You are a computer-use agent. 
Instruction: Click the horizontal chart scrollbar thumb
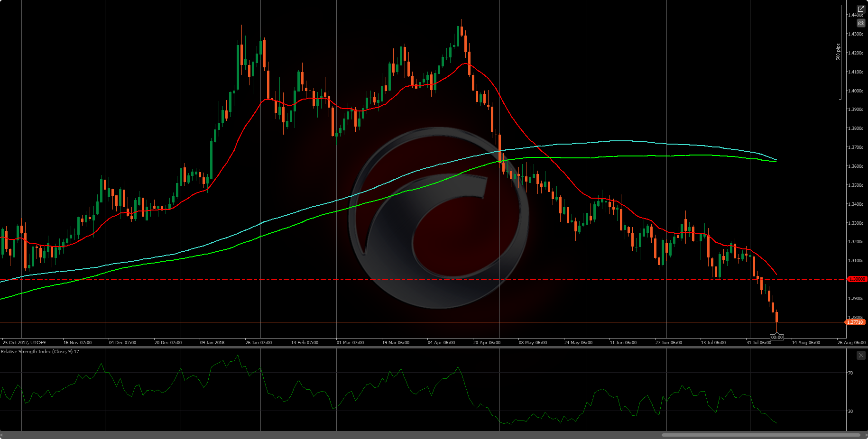coord(761,435)
